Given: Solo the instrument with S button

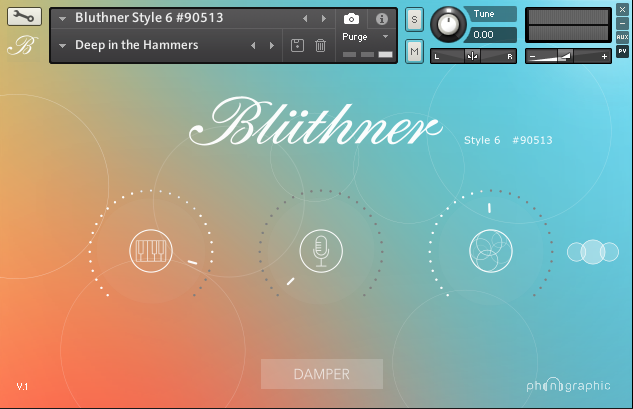Looking at the screenshot, I should pos(414,19).
